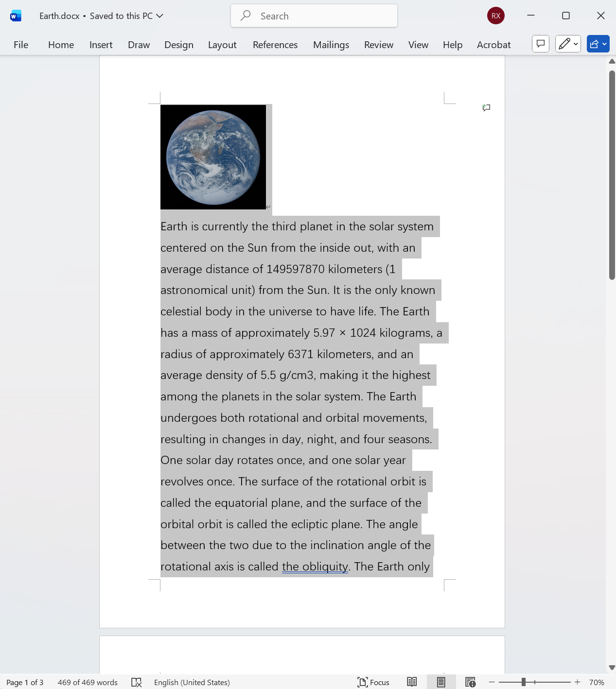The height and width of the screenshot is (689, 616).
Task: Check proofing errors via status bar icon
Action: [x=137, y=682]
